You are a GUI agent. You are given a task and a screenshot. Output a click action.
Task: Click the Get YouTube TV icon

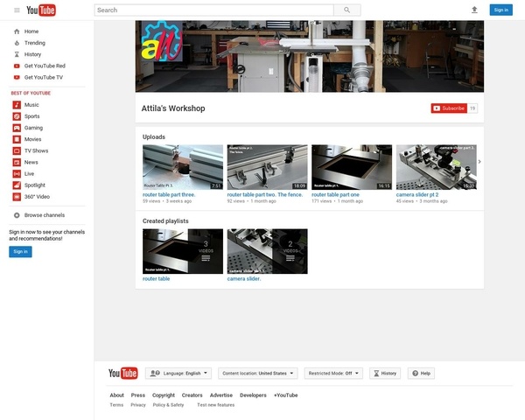(x=17, y=77)
